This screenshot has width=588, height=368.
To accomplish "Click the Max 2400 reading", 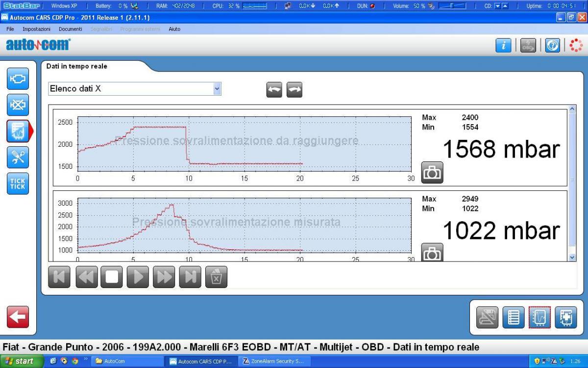I will 450,118.
